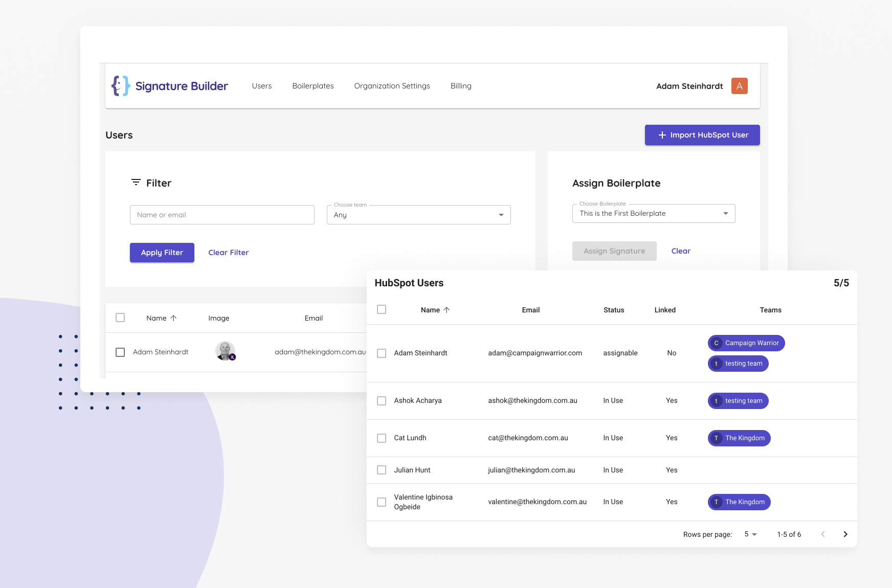Check the select-all checkbox in HubSpot Users header
892x588 pixels.
point(382,310)
